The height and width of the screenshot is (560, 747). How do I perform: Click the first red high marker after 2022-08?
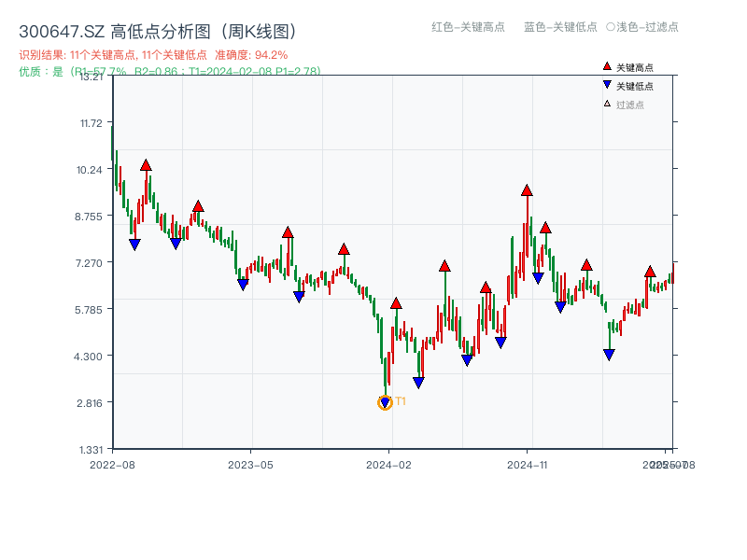tap(146, 165)
